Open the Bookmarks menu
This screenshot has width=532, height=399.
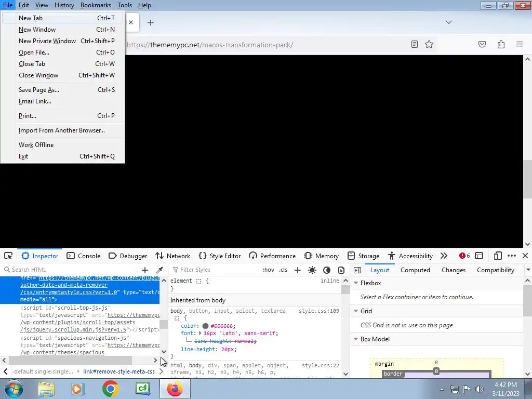(96, 5)
